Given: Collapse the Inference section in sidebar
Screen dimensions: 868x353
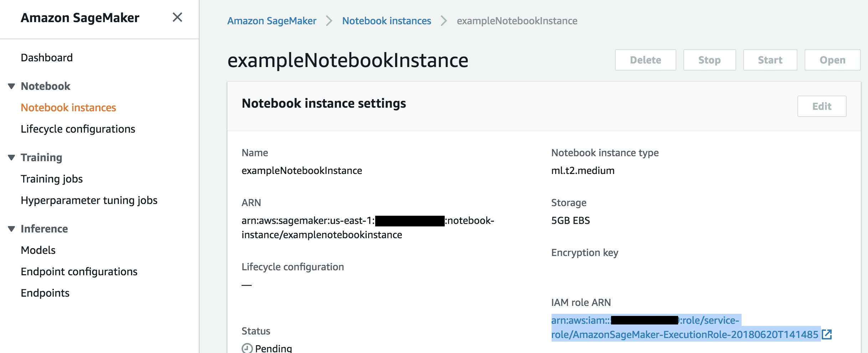Looking at the screenshot, I should [x=11, y=229].
